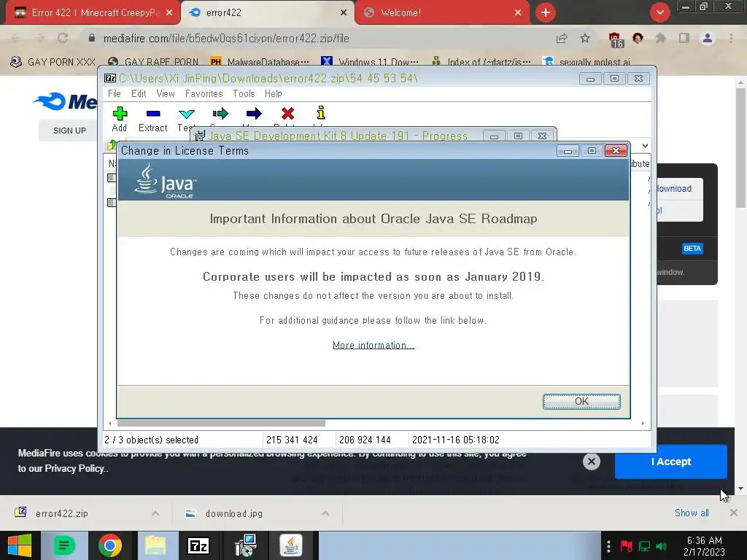
Task: Open the 7-Zip View menu
Action: pyautogui.click(x=166, y=94)
